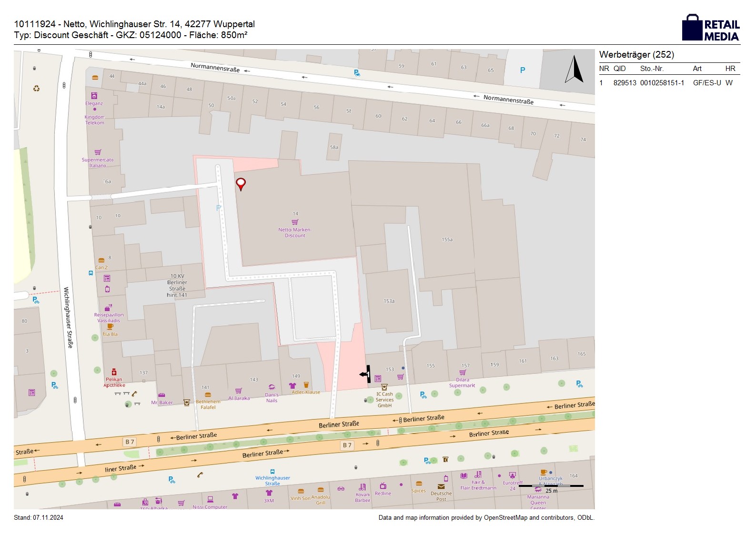Click the Deutsche Post envelope icon
The width and height of the screenshot is (756, 535).
tap(441, 486)
